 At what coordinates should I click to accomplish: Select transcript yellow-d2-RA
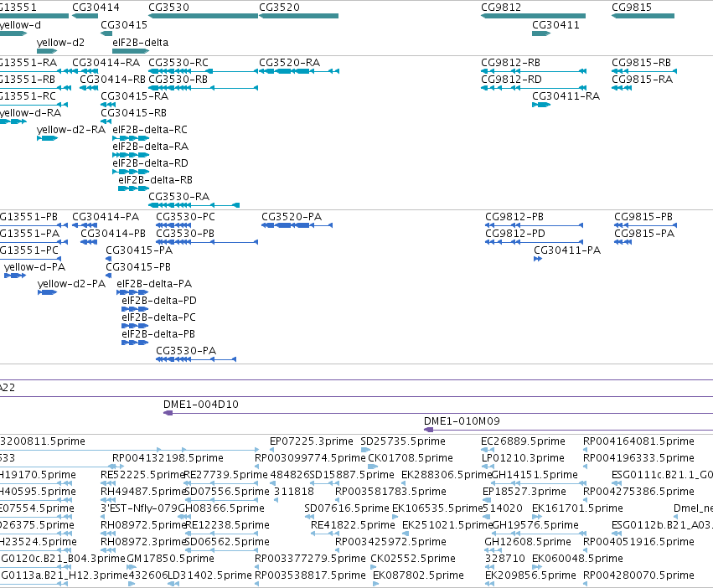pos(71,130)
